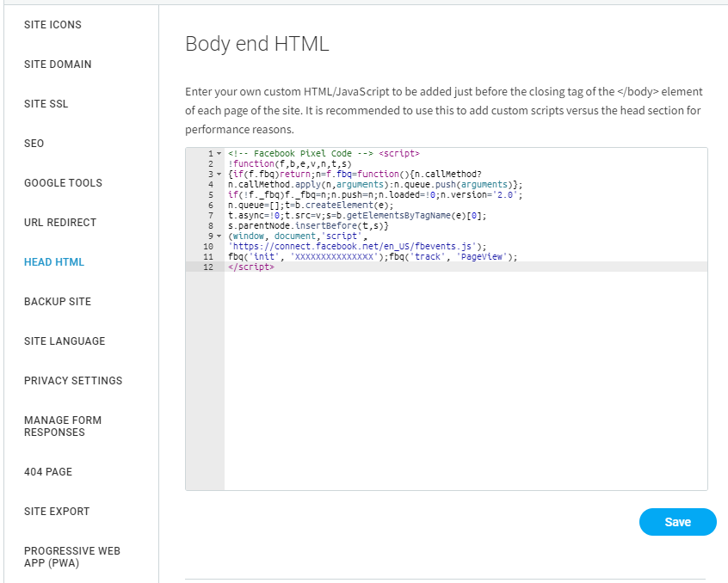
Task: Open the PROGRESSIVE WEB APP settings
Action: 71,556
